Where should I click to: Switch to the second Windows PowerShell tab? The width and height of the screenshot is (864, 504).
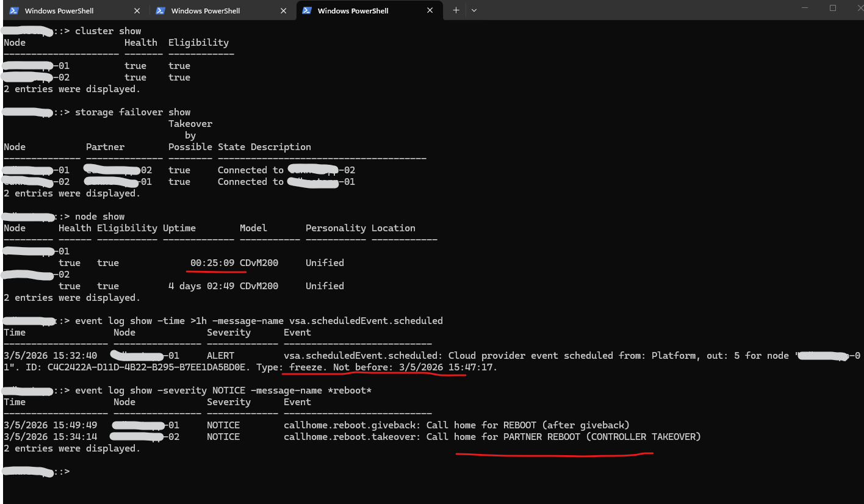(206, 10)
